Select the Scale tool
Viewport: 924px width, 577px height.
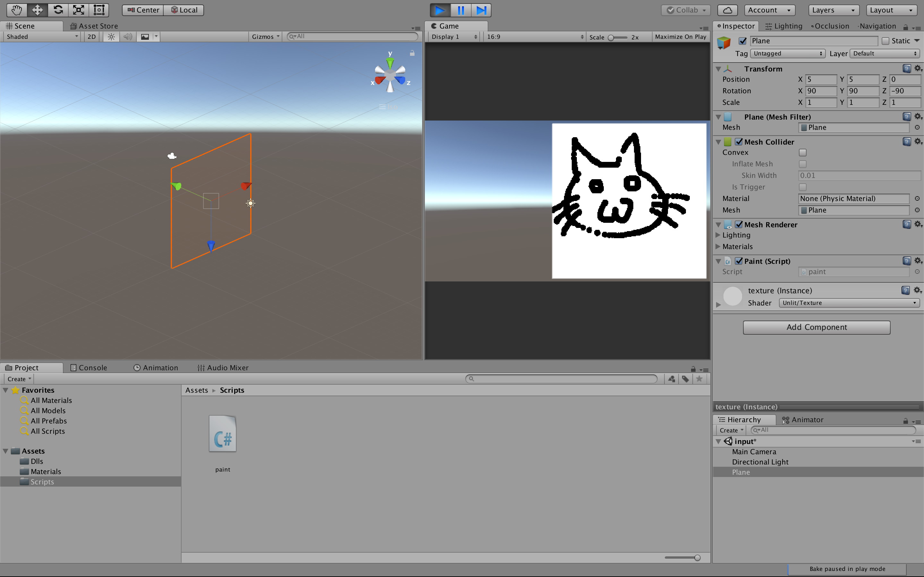click(x=79, y=10)
